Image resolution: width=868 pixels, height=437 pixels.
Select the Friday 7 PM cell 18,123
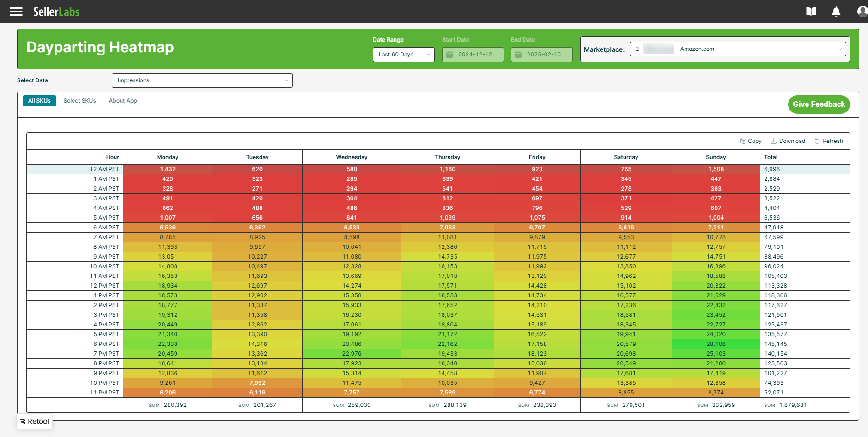click(537, 354)
